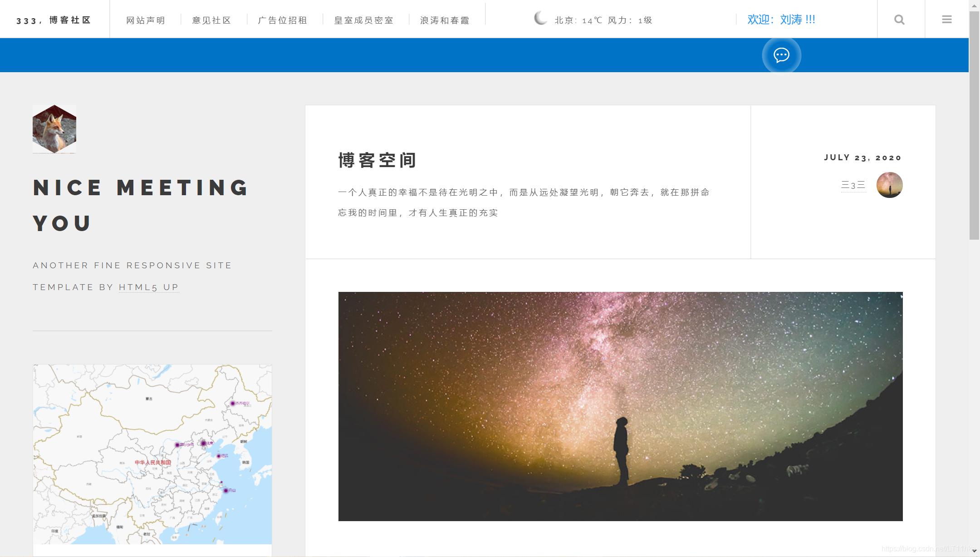
Task: Click the hexagonal fox logo
Action: tap(54, 129)
